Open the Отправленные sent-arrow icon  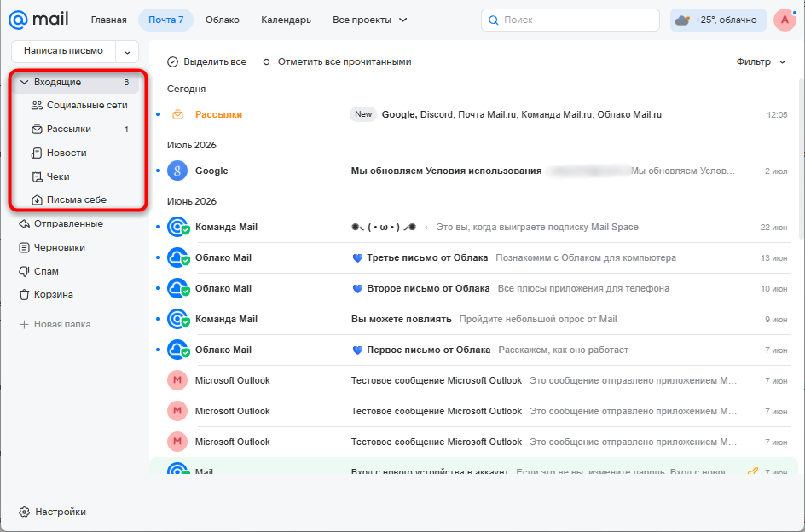click(24, 224)
